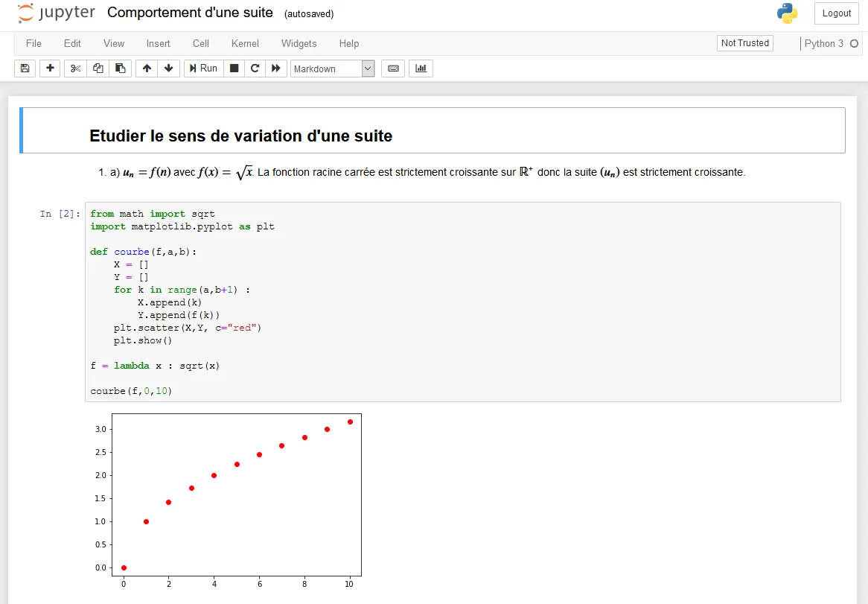The image size is (868, 604).
Task: Rename notebook title Comportement d'une suite
Action: 190,13
